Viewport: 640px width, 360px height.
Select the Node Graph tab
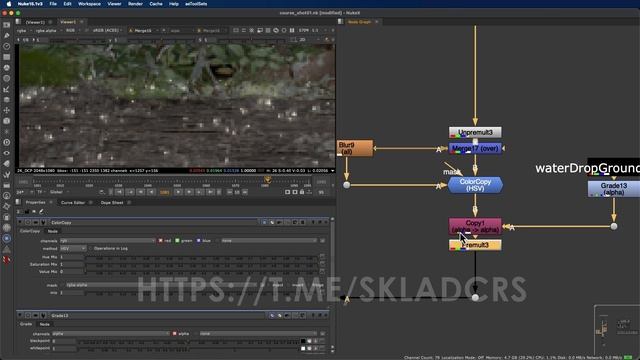359,22
